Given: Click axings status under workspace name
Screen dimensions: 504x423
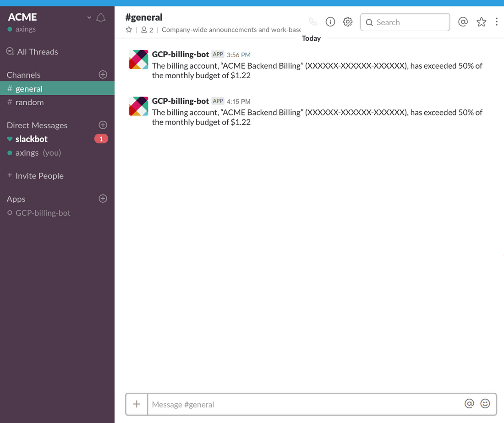Looking at the screenshot, I should [x=22, y=29].
